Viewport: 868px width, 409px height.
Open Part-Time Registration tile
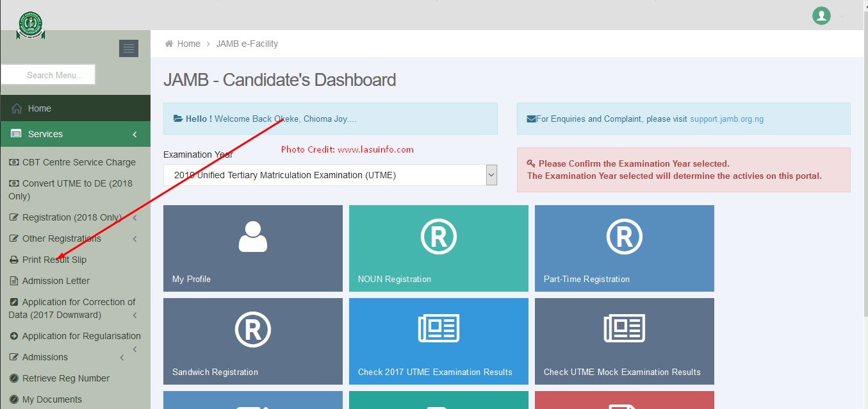tap(625, 248)
